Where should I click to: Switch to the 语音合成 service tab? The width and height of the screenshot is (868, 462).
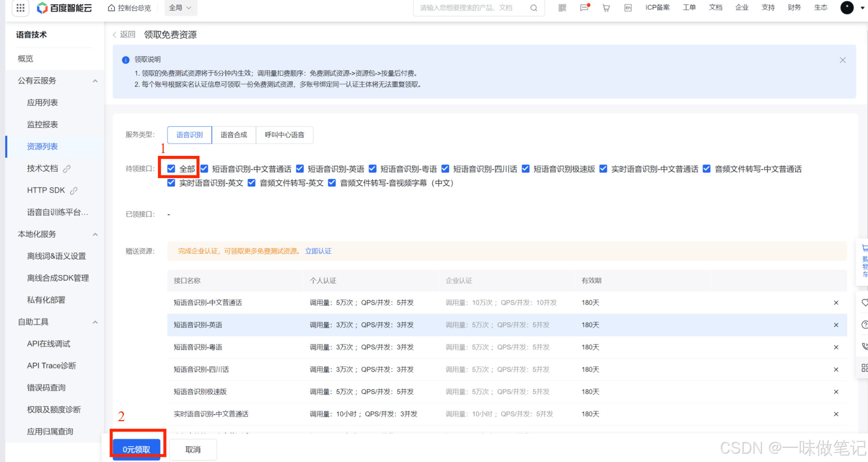click(234, 135)
